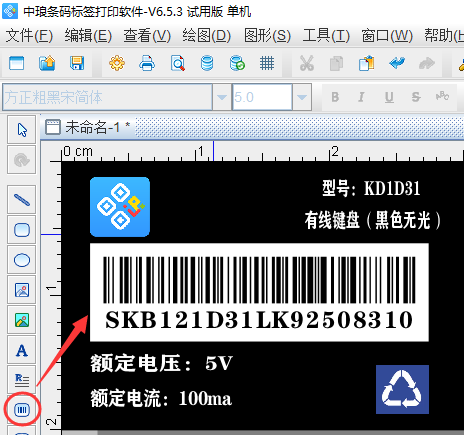Image resolution: width=464 pixels, height=435 pixels.
Task: Open the 绘图(D) menu
Action: [206, 35]
